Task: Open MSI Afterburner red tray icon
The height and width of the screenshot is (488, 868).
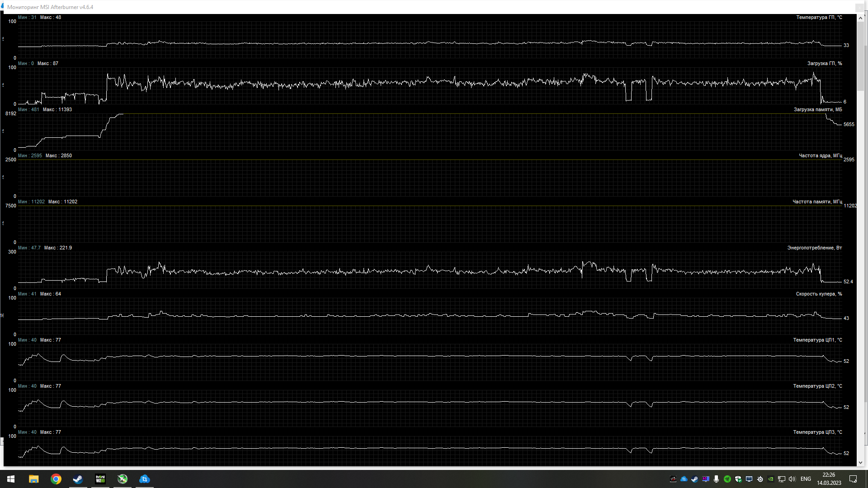Action: click(673, 479)
